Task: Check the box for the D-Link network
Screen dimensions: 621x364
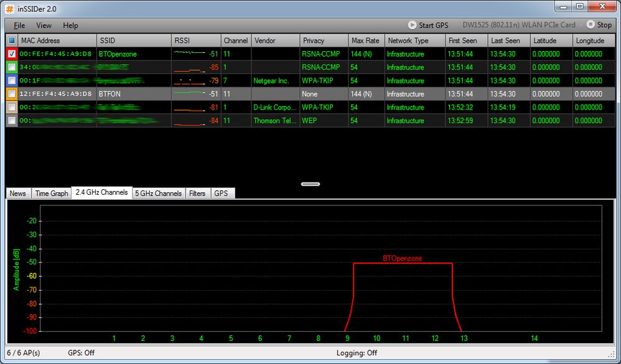Action: point(12,108)
